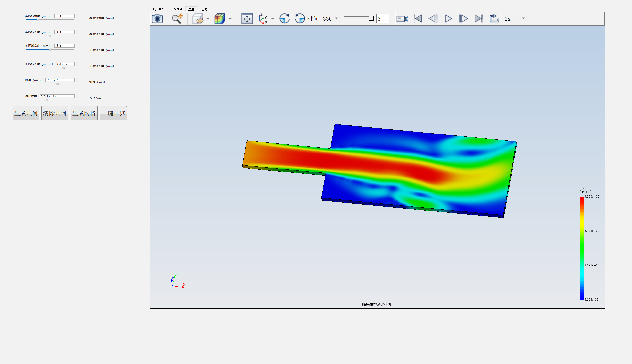Open the display mode dropdown arrow
The width and height of the screenshot is (632, 364).
click(230, 19)
